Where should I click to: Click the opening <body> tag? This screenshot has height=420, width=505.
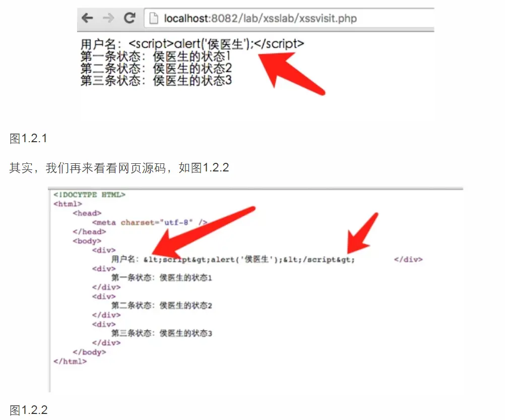[x=87, y=241]
